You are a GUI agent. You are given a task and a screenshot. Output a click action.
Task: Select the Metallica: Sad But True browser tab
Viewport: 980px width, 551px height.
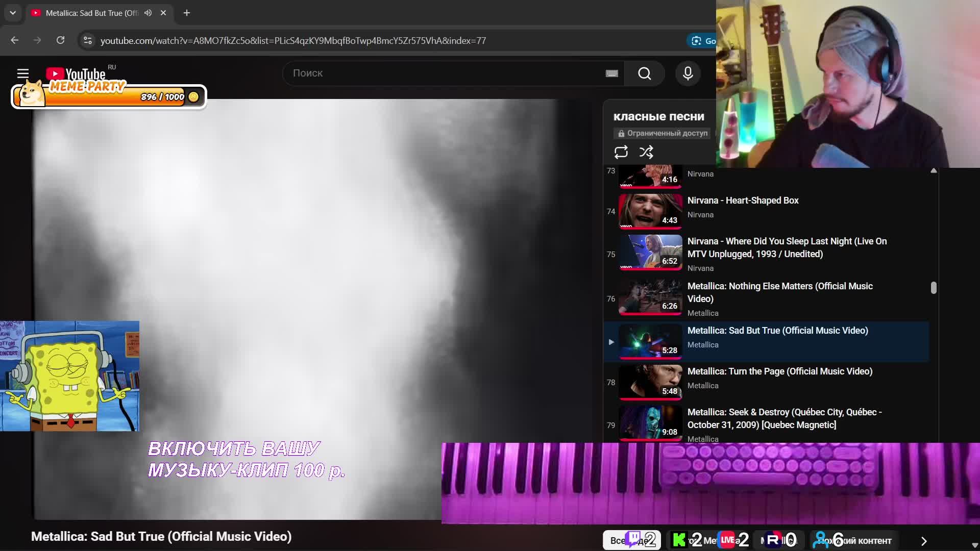(x=92, y=13)
